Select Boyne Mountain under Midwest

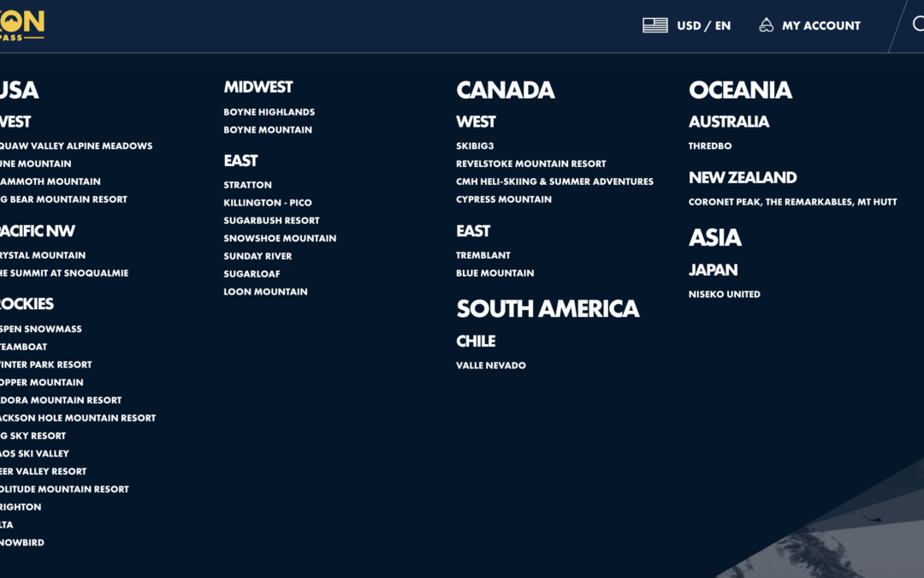[268, 130]
